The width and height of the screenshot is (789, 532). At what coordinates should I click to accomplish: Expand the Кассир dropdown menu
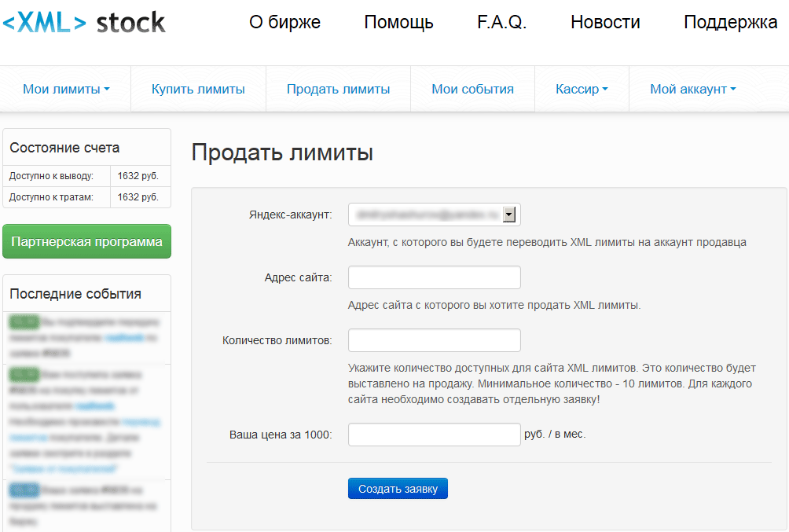[582, 89]
